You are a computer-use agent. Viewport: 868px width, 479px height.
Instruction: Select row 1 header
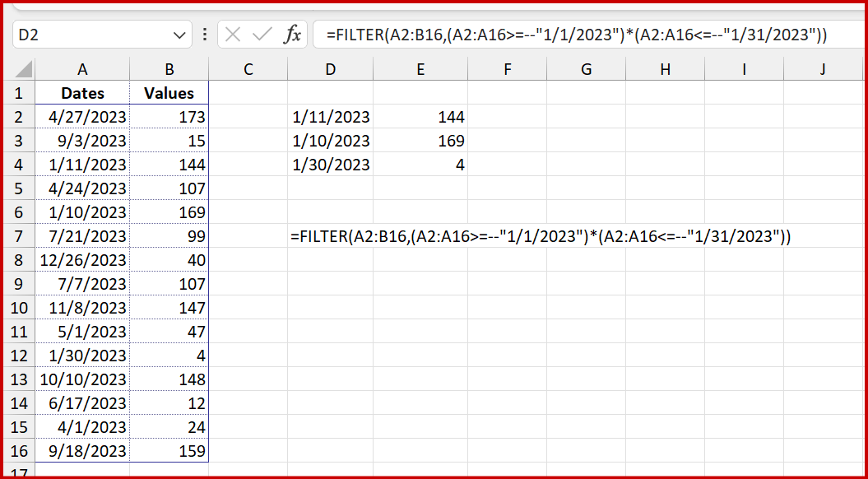click(x=19, y=93)
